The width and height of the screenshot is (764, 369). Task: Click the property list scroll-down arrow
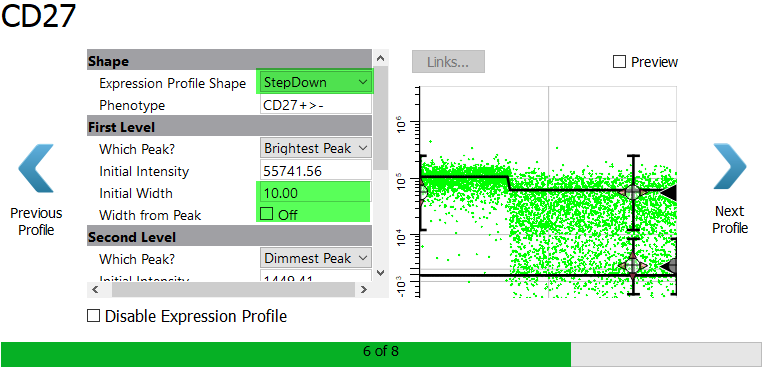pos(381,272)
